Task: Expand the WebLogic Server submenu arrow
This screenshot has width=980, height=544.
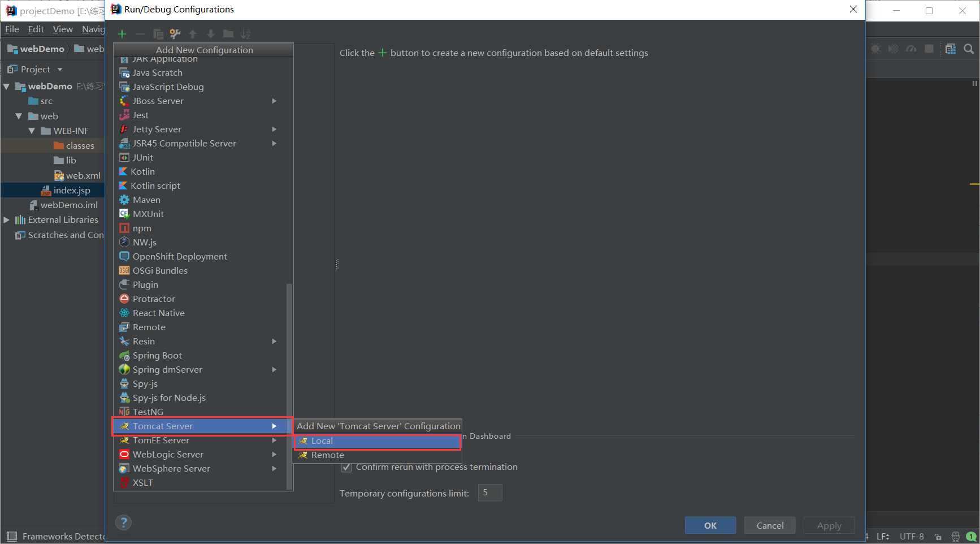Action: pos(274,454)
